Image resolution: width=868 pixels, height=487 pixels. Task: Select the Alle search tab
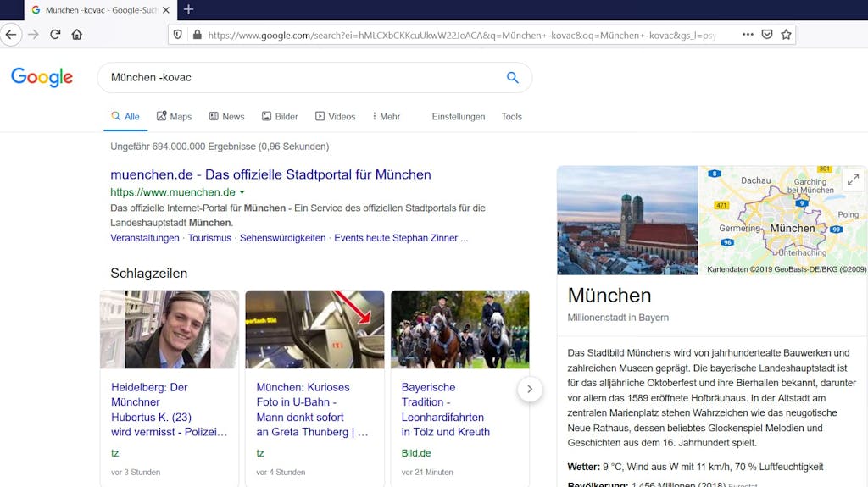[x=125, y=117]
